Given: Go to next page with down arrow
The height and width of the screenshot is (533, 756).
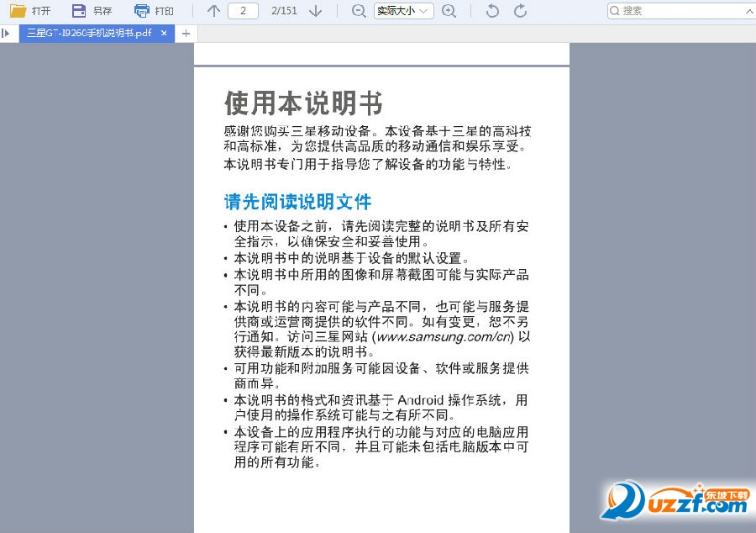Looking at the screenshot, I should tap(315, 11).
